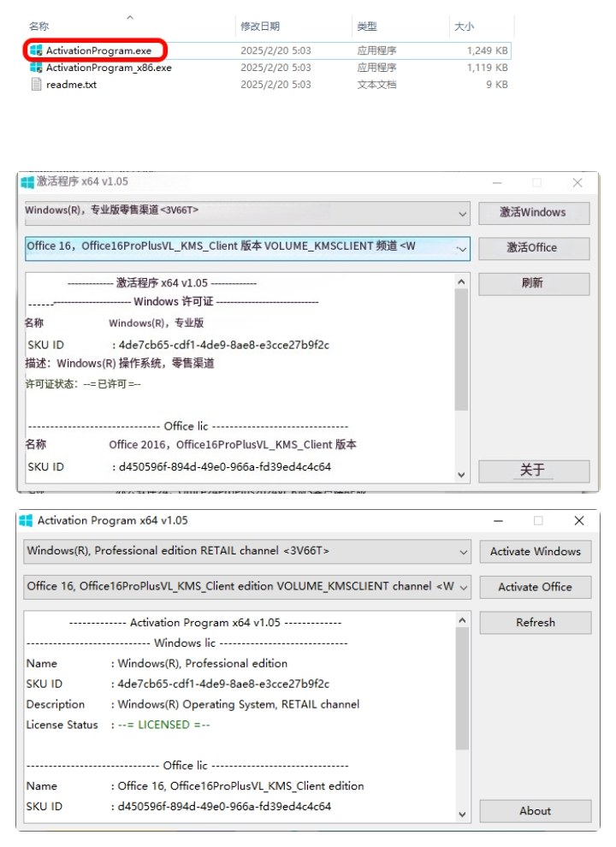
Task: Sort files by the 名称 column header
Action: (x=38, y=27)
